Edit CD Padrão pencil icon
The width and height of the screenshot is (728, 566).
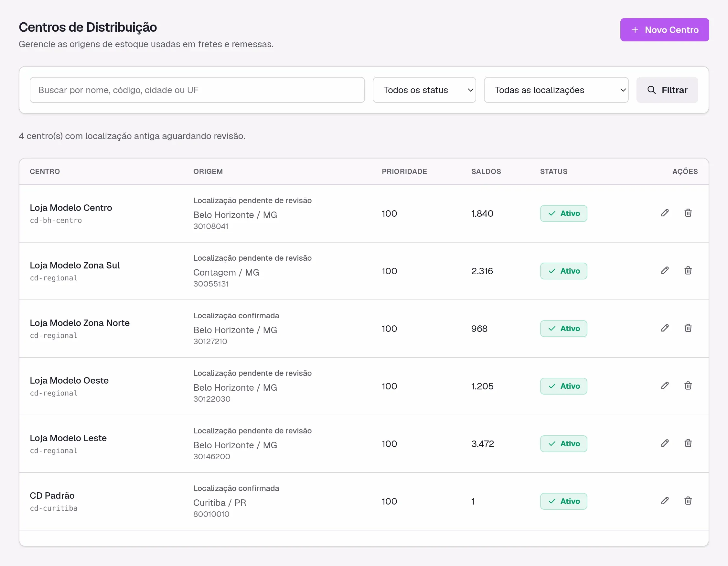coord(665,501)
